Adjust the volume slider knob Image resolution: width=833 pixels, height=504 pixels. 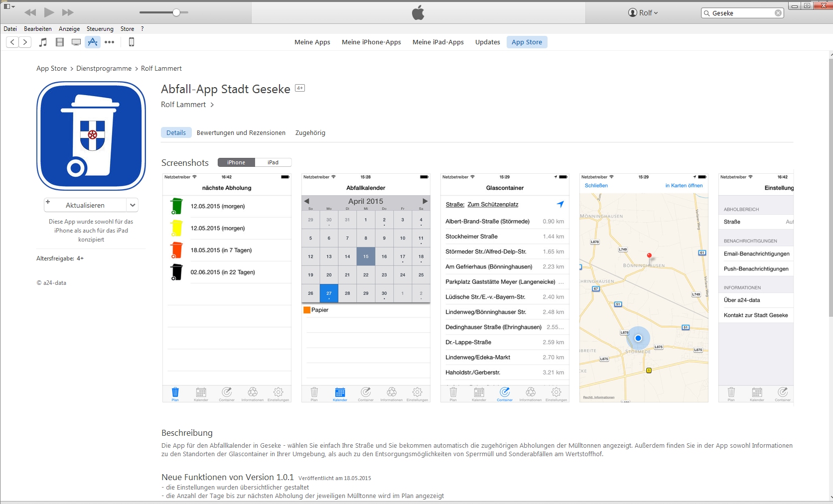pos(176,12)
